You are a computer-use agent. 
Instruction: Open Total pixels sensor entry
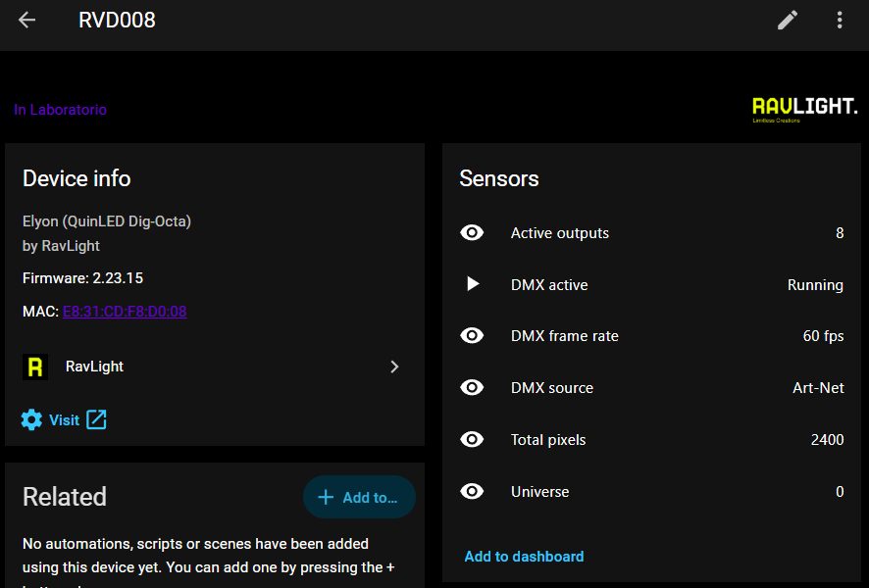click(651, 440)
